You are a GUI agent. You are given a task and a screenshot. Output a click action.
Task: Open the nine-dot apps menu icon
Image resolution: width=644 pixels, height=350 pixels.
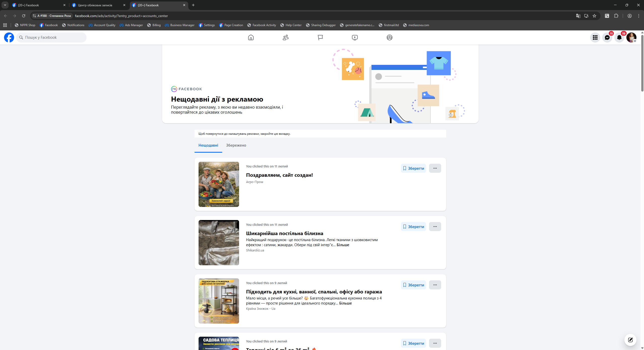pyautogui.click(x=595, y=37)
